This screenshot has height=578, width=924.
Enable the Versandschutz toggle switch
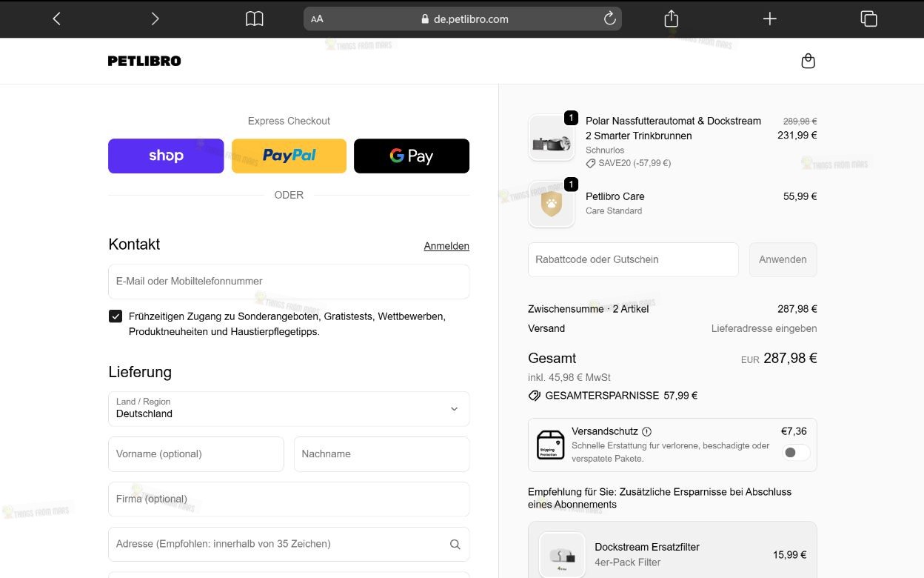[796, 452]
